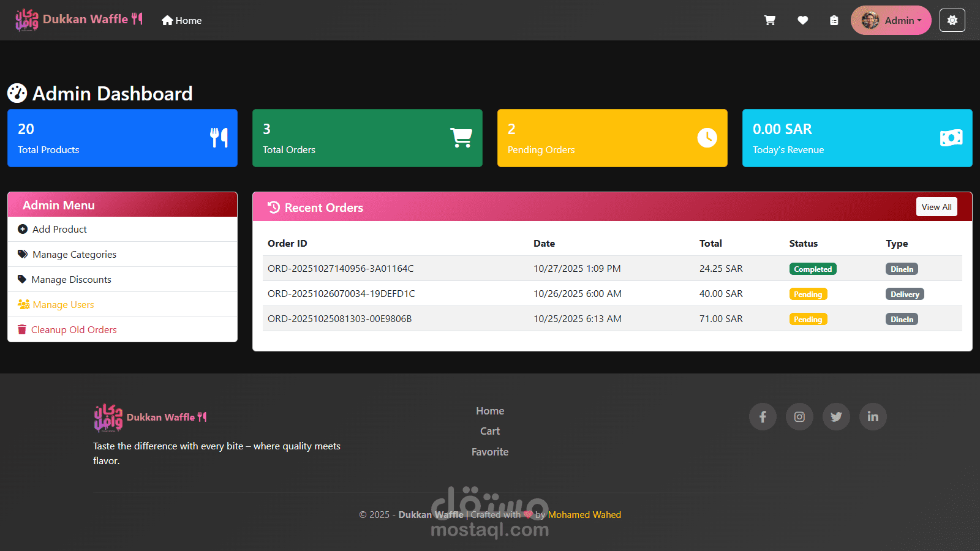Open Manage Users in Admin Menu
The width and height of the screenshot is (980, 551).
point(123,304)
